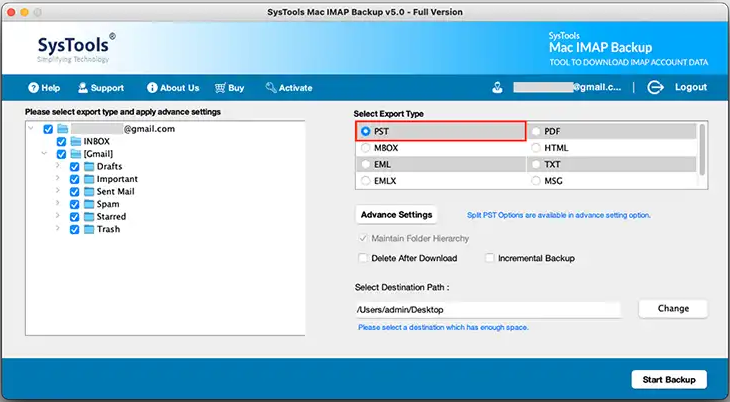
Task: Click the INBOX folder icon
Action: [x=76, y=141]
